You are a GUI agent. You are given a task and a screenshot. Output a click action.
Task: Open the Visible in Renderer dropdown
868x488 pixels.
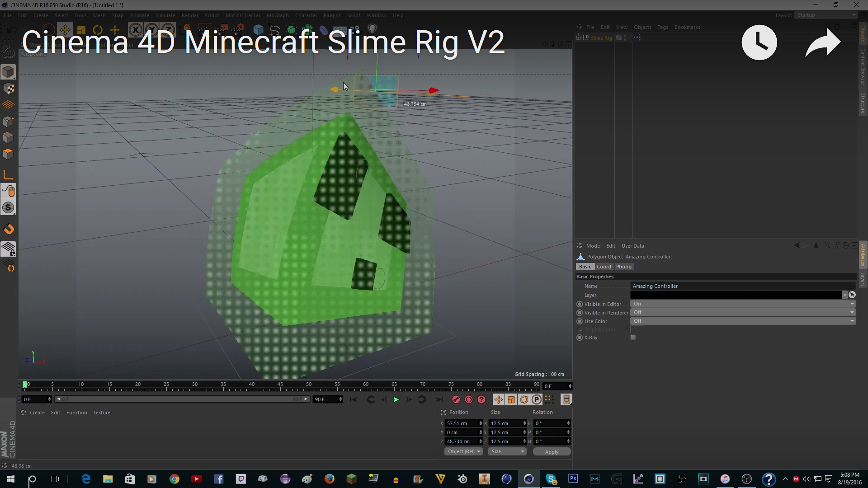(x=743, y=312)
